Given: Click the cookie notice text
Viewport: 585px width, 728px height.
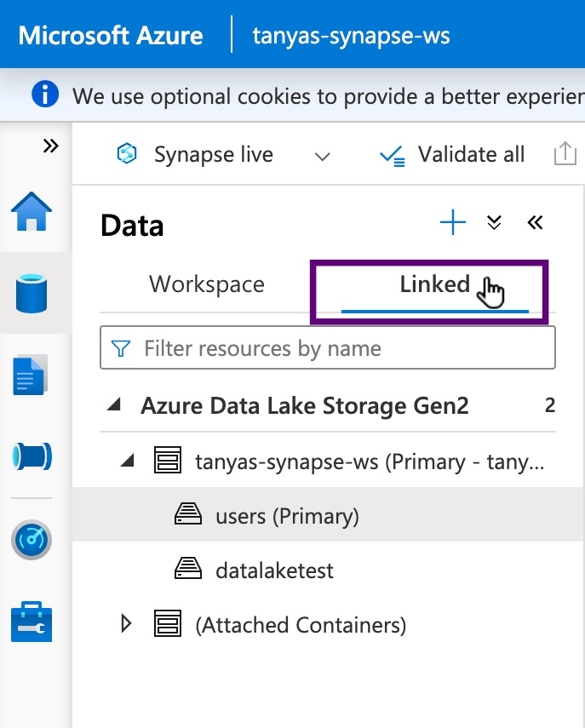Looking at the screenshot, I should (x=328, y=96).
